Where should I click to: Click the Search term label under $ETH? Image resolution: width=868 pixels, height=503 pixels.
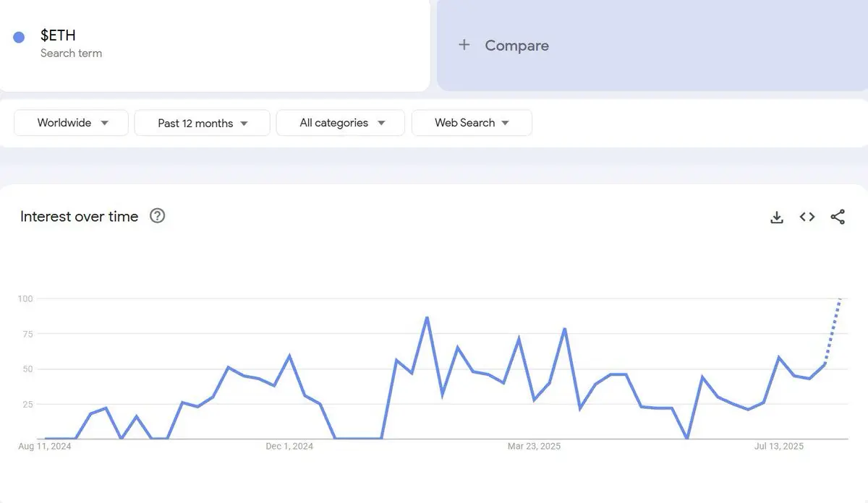coord(71,53)
